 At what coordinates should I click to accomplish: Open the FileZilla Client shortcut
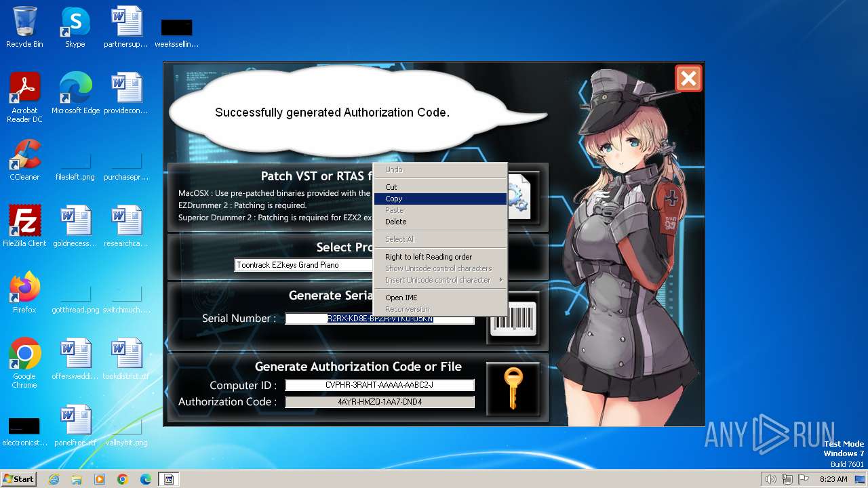click(24, 226)
